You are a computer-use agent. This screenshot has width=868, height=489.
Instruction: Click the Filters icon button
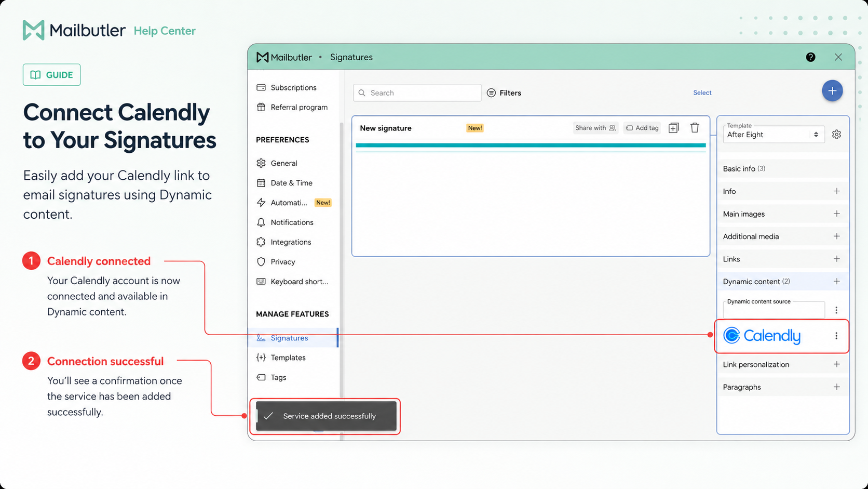point(504,92)
